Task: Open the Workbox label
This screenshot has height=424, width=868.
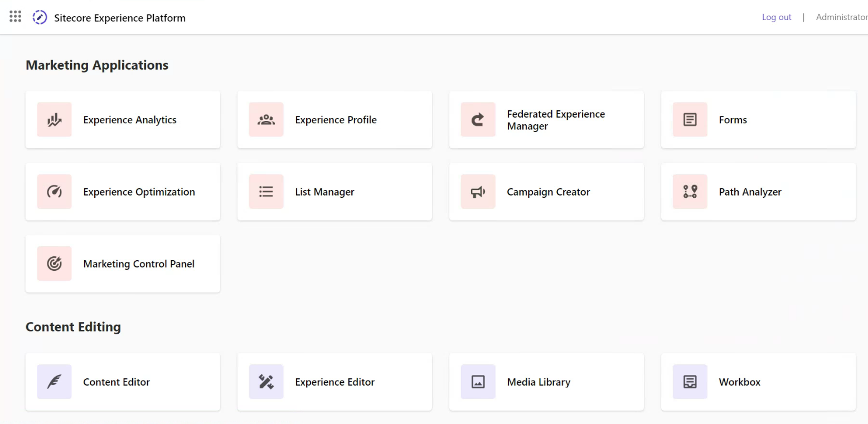Action: (x=739, y=382)
